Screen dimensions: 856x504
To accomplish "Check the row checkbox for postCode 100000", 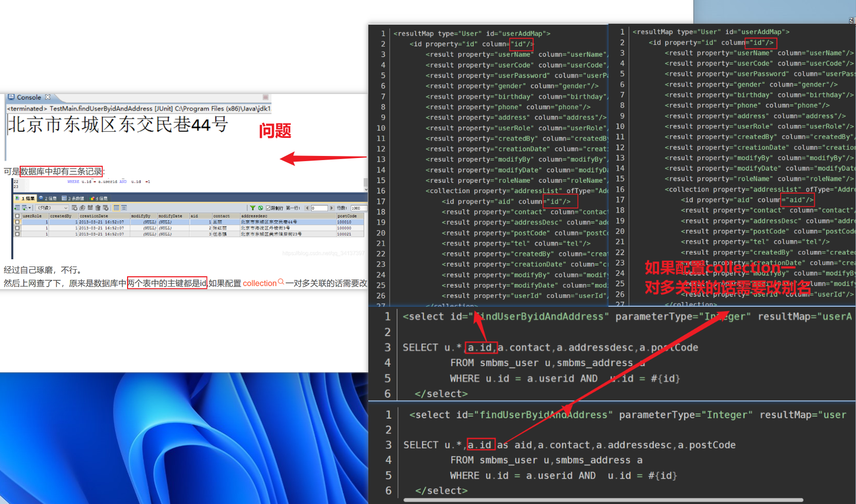I will pos(17,228).
